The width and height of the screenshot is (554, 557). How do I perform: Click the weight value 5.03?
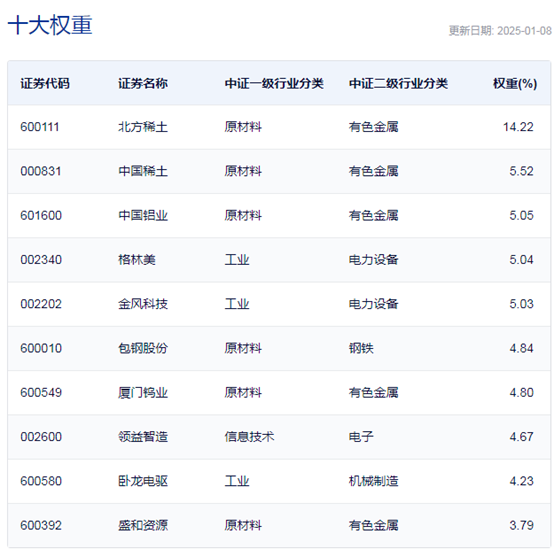point(521,304)
